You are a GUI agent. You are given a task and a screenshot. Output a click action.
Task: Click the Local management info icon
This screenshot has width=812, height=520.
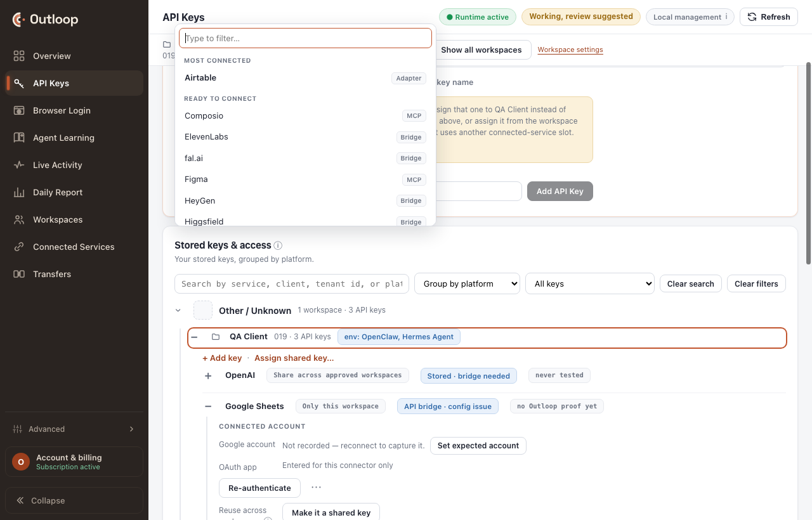[726, 16]
